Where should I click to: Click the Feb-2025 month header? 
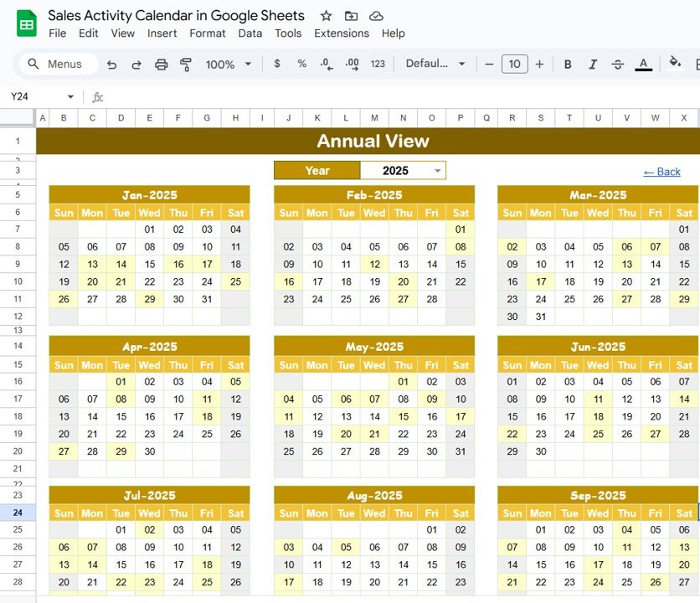[x=374, y=195]
